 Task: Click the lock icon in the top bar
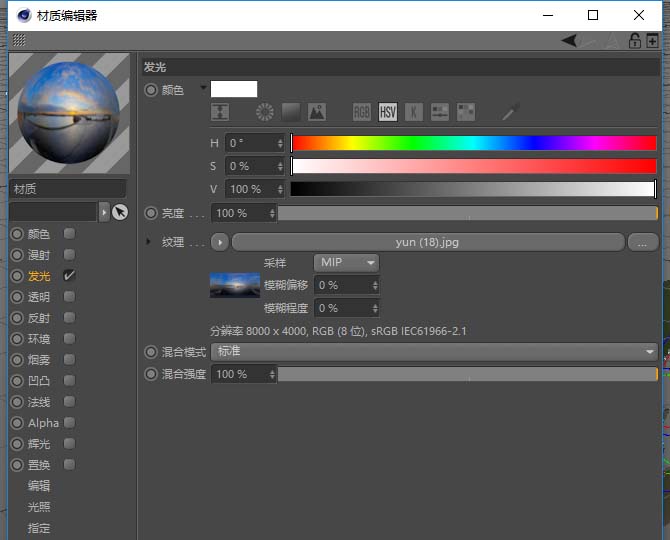tap(634, 41)
